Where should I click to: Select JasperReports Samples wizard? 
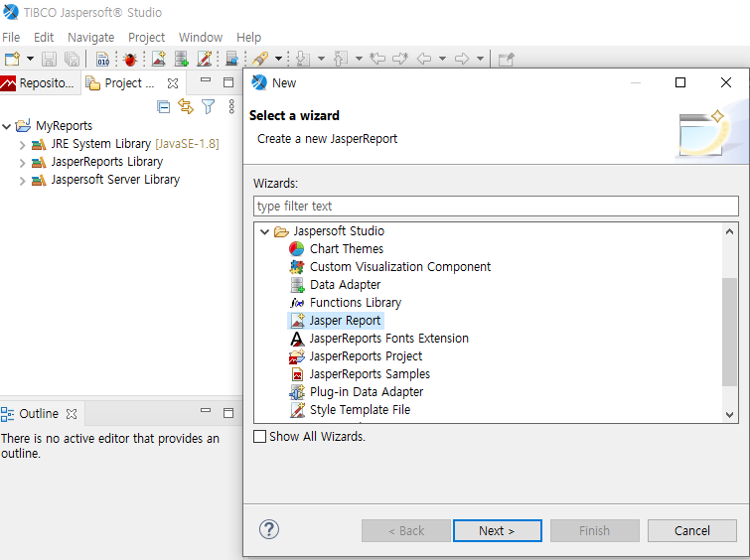point(370,374)
